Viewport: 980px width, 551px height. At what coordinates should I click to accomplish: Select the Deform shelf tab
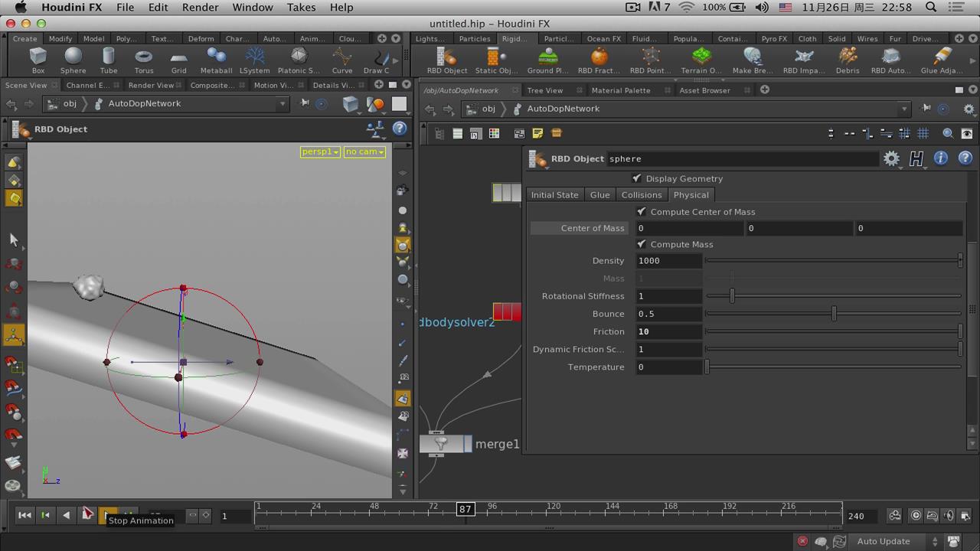point(201,38)
